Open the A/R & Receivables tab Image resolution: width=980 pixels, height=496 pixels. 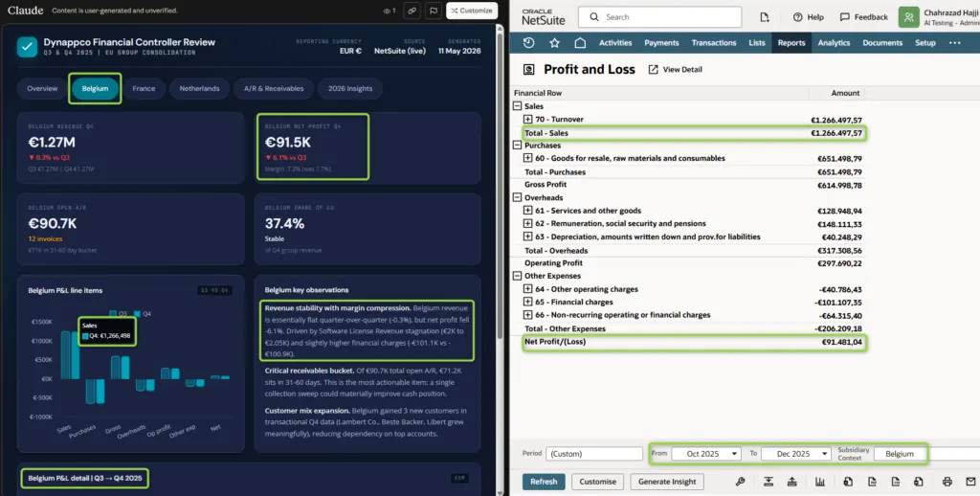coord(273,89)
